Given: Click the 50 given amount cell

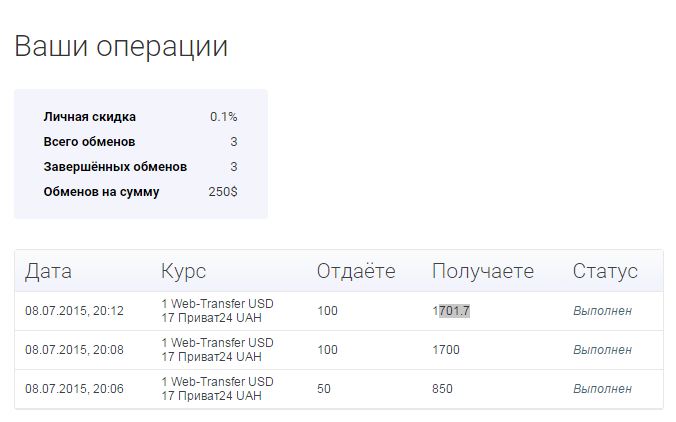Looking at the screenshot, I should point(324,389).
